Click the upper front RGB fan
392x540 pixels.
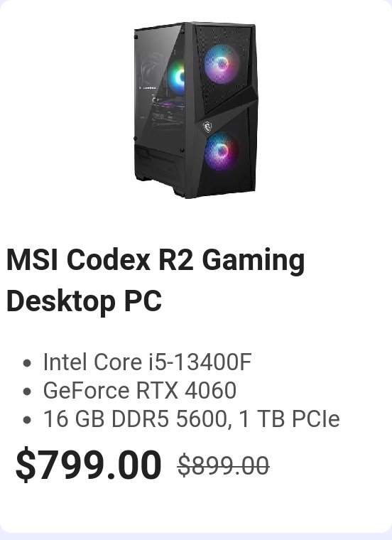222,64
